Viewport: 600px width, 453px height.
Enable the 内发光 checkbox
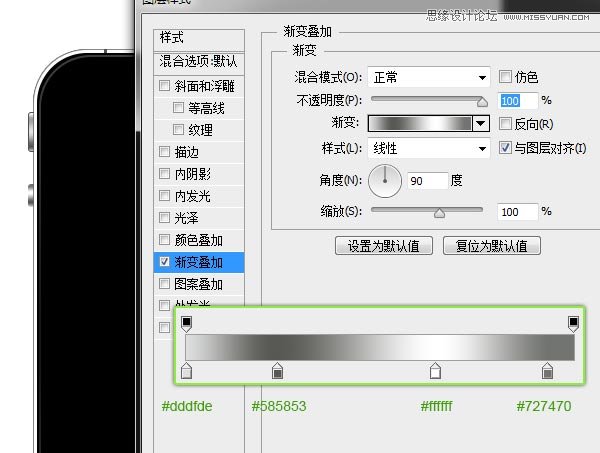164,196
